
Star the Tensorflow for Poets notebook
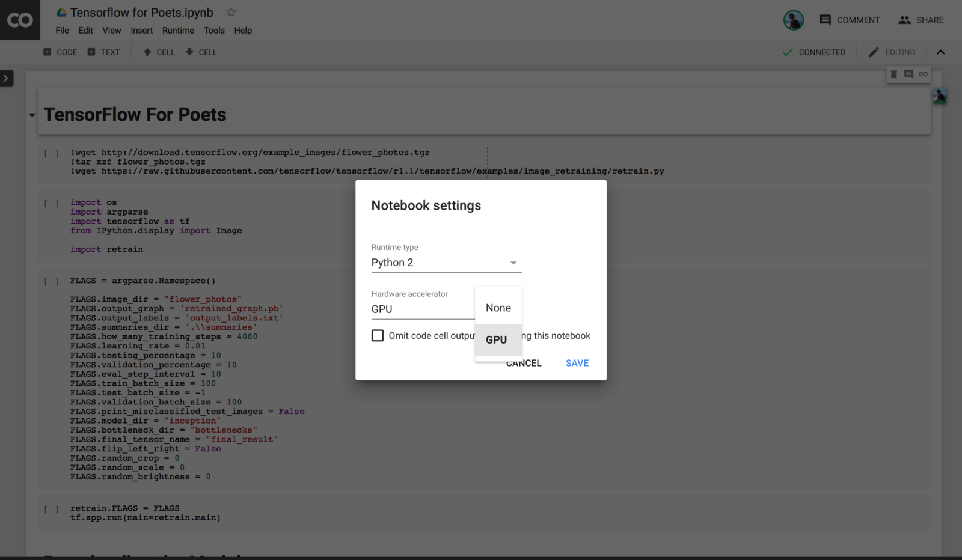point(231,12)
